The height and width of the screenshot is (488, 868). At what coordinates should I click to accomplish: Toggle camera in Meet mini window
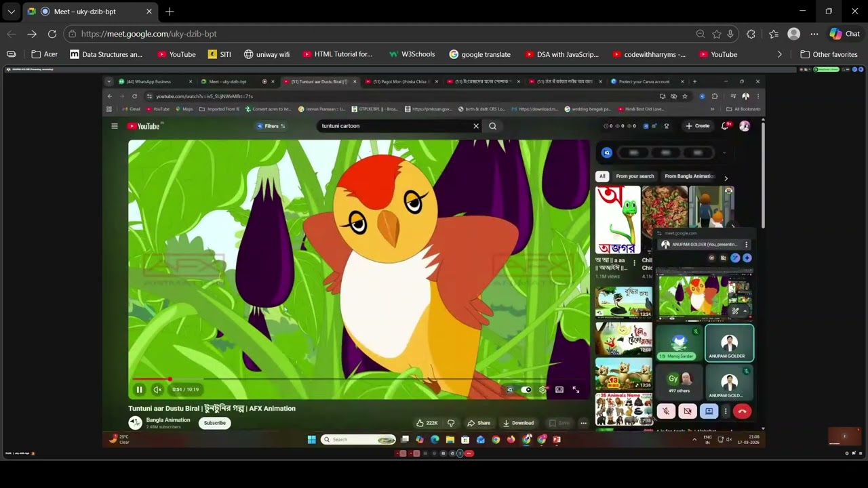tap(688, 411)
